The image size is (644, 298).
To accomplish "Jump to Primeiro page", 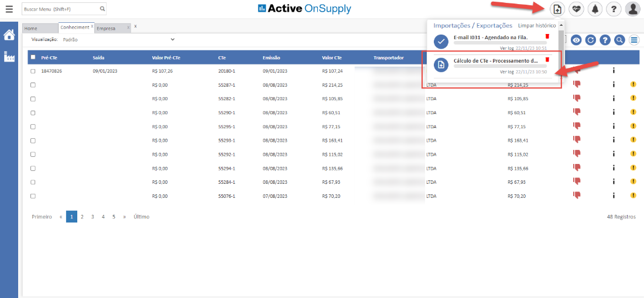I will pyautogui.click(x=42, y=217).
